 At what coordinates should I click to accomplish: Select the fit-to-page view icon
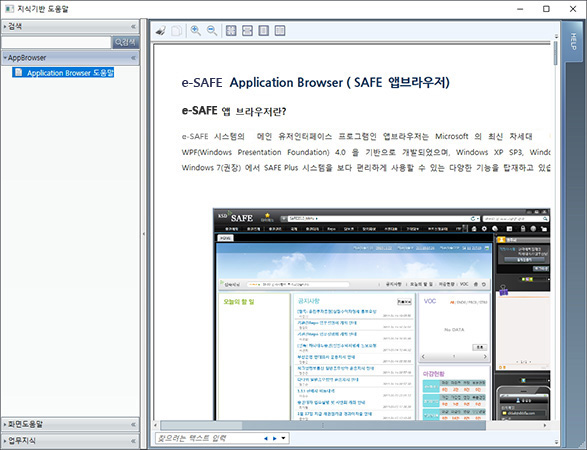pyautogui.click(x=231, y=31)
